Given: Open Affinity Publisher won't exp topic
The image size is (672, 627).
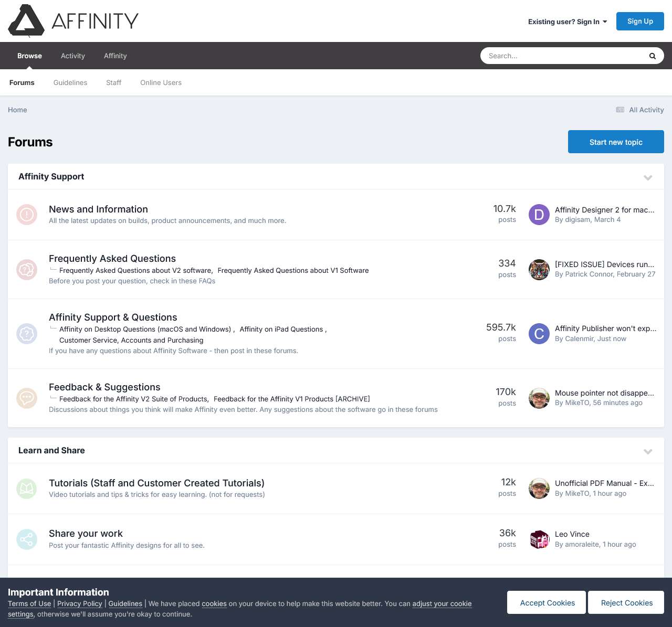Looking at the screenshot, I should click(x=606, y=328).
